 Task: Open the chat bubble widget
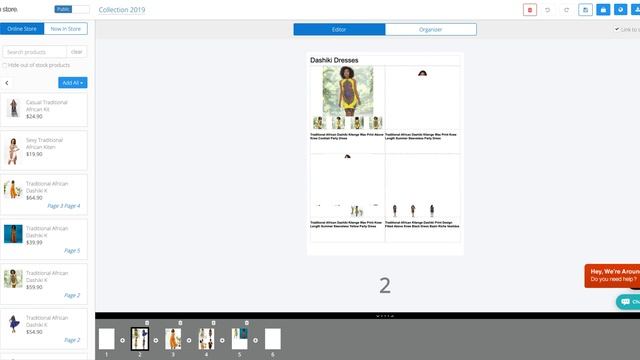628,302
